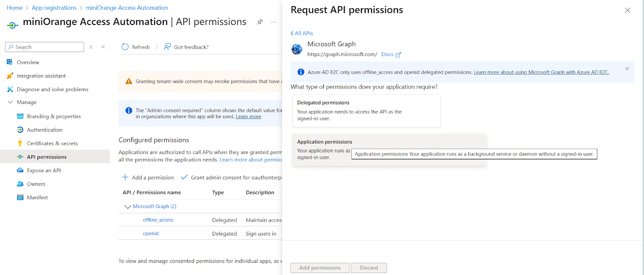Click the Microsoft Graph (2) link
Viewport: 644px width, 275px height.
pyautogui.click(x=155, y=206)
